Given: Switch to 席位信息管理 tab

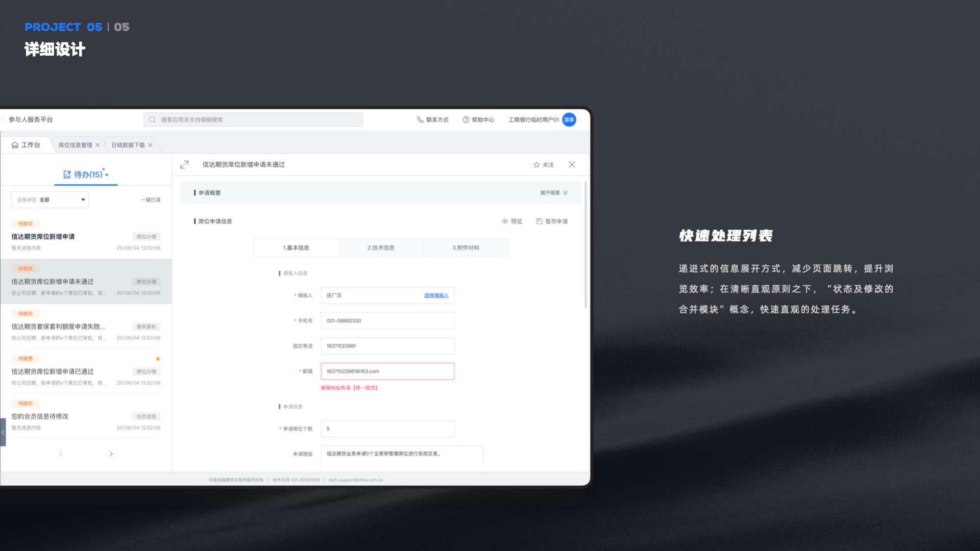Looking at the screenshot, I should pyautogui.click(x=75, y=145).
